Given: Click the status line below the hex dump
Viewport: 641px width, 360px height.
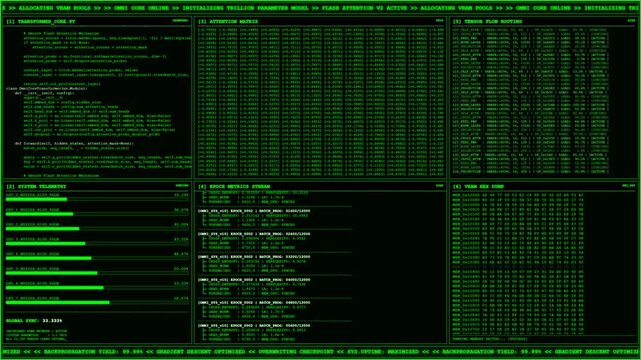Looking at the screenshot, I should pos(490,339).
